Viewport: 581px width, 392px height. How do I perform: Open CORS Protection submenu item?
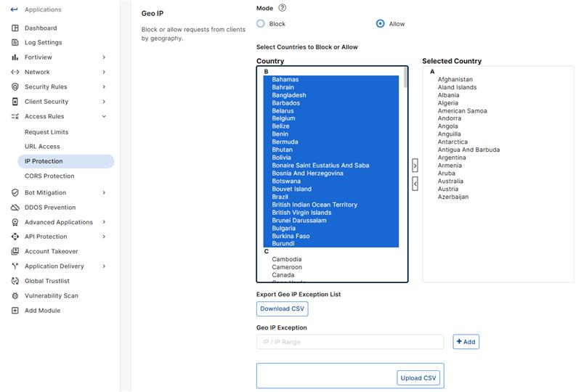(49, 176)
